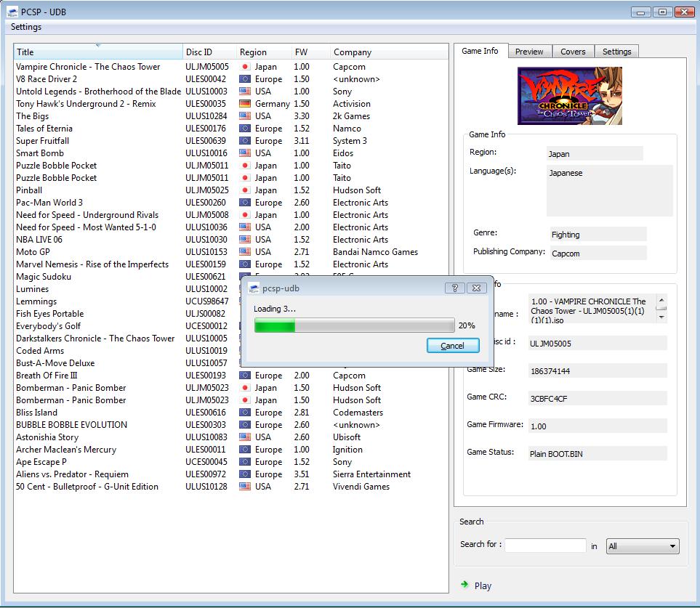Click the help question mark in loading dialog

[x=454, y=288]
